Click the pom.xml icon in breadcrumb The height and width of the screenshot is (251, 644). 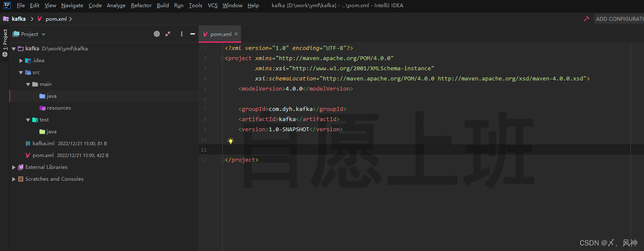40,19
